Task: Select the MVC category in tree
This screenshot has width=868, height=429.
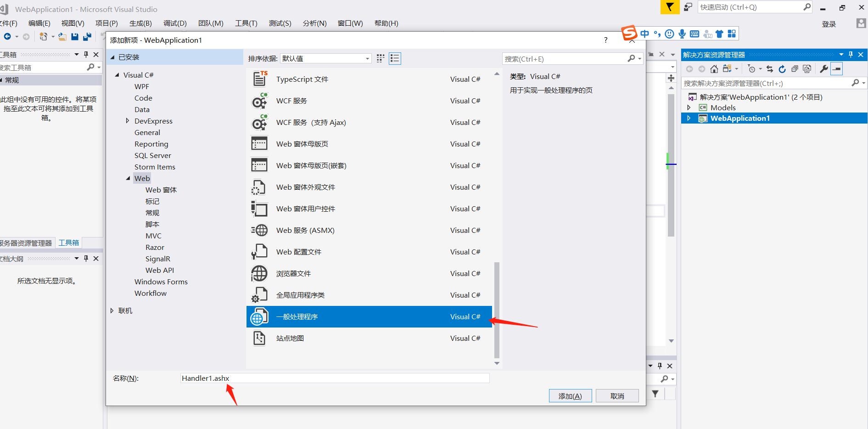Action: click(153, 236)
